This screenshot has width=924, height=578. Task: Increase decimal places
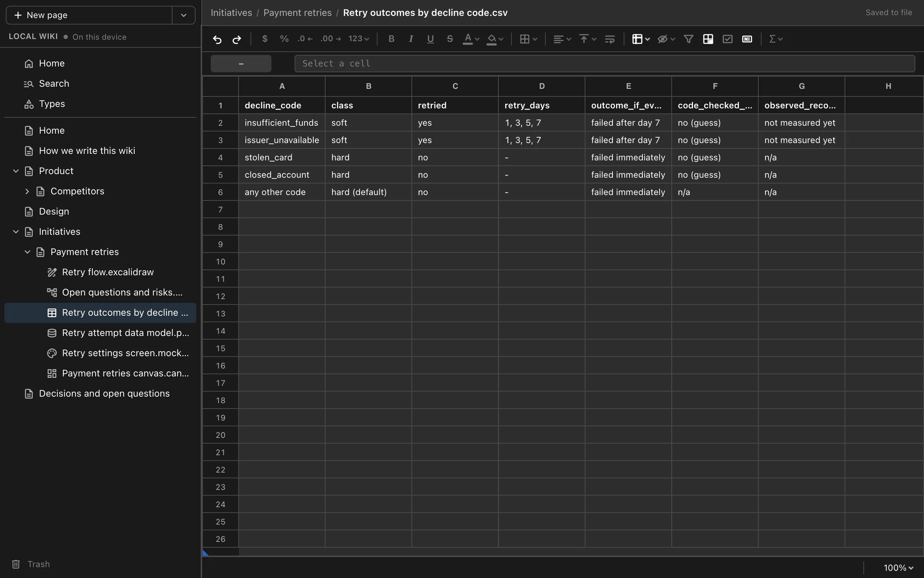331,39
